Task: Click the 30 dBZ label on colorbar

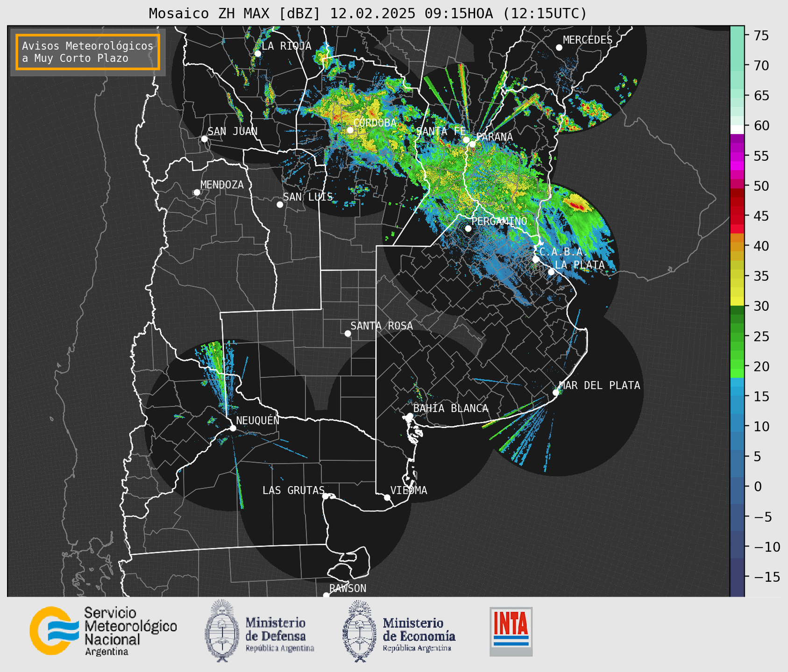Action: point(761,306)
